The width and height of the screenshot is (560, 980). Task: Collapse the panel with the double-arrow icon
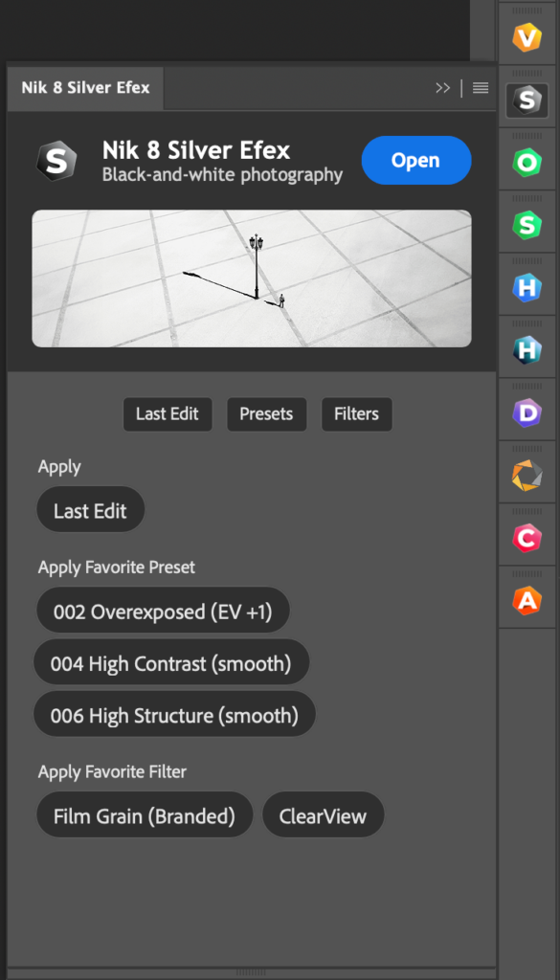pyautogui.click(x=443, y=88)
